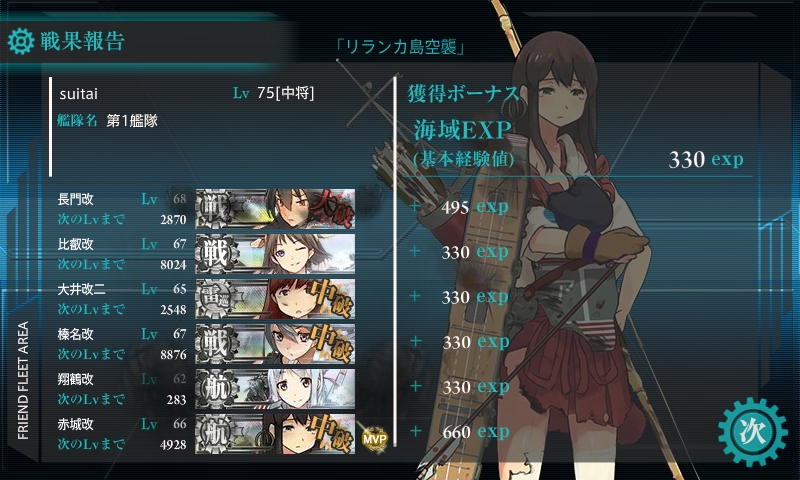Image resolution: width=800 pixels, height=480 pixels.
Task: Click the 戦果報告 header title
Action: tap(83, 41)
